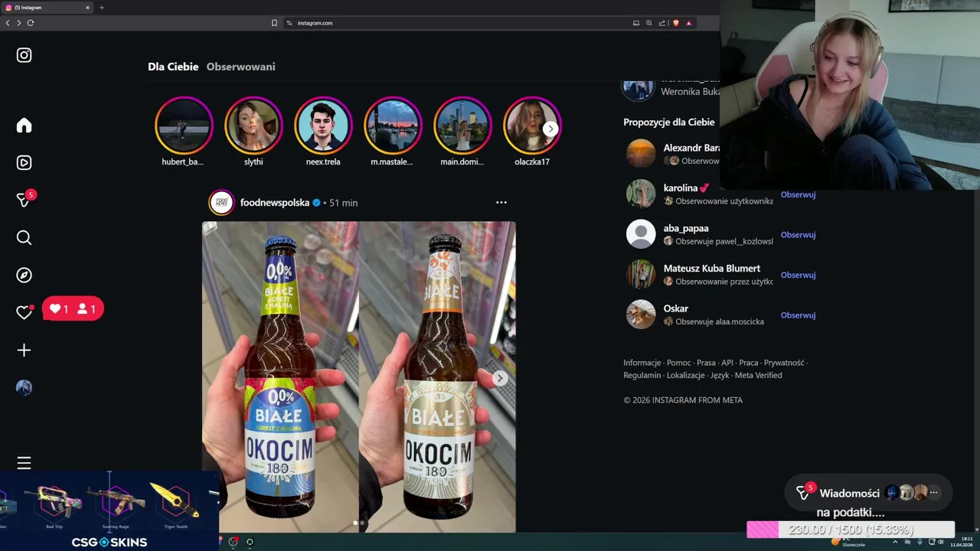Screen dimensions: 980x551
Task: Switch to Obserwowani feed tab
Action: 240,67
